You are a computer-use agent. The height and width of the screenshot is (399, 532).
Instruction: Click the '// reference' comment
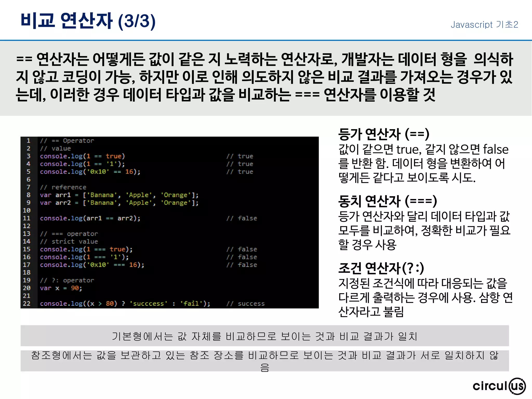[x=63, y=187]
